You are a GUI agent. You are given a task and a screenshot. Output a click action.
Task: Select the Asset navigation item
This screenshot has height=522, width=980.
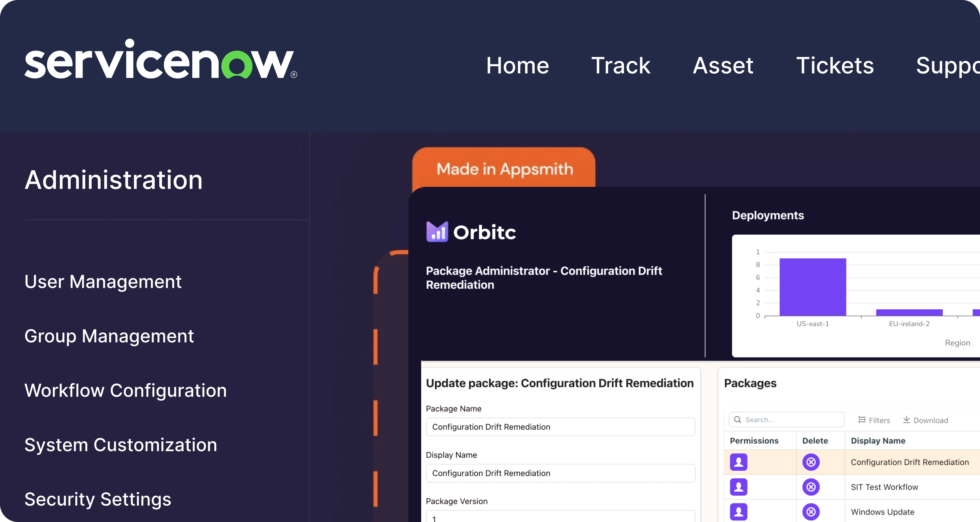pos(723,65)
